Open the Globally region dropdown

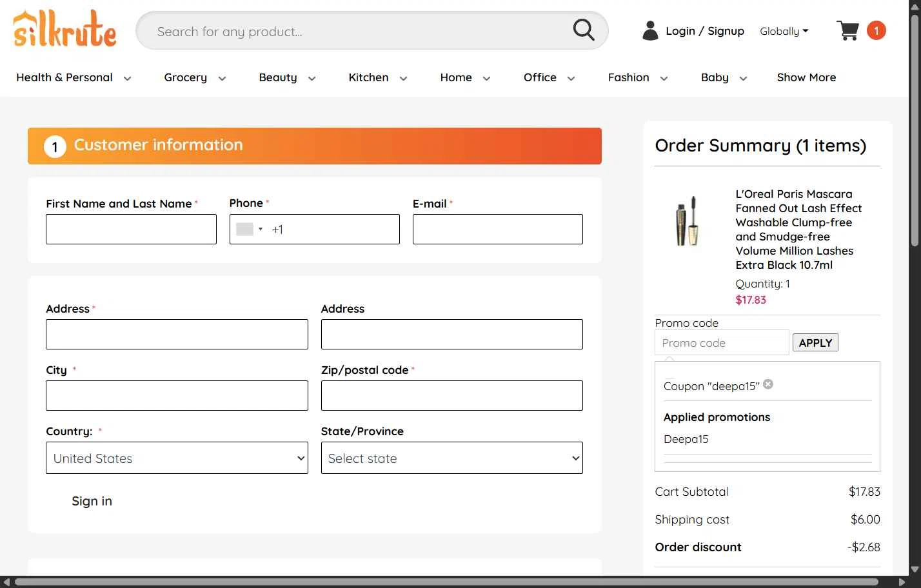[784, 31]
